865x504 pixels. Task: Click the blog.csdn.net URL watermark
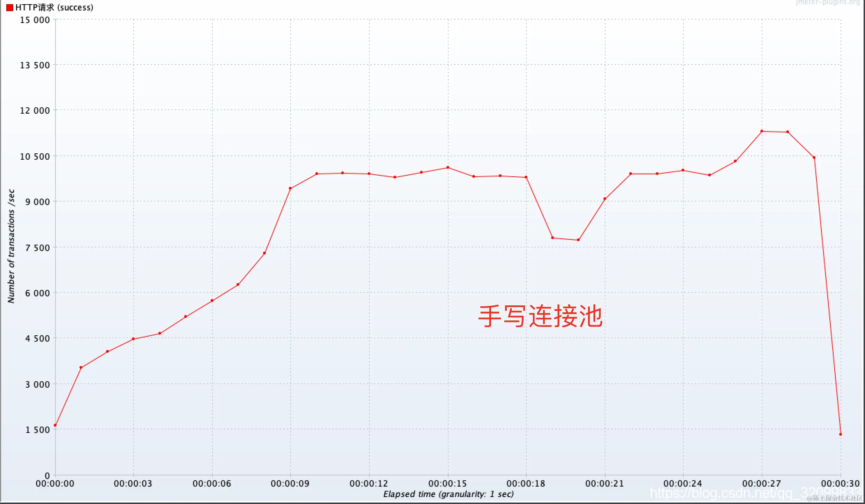732,493
